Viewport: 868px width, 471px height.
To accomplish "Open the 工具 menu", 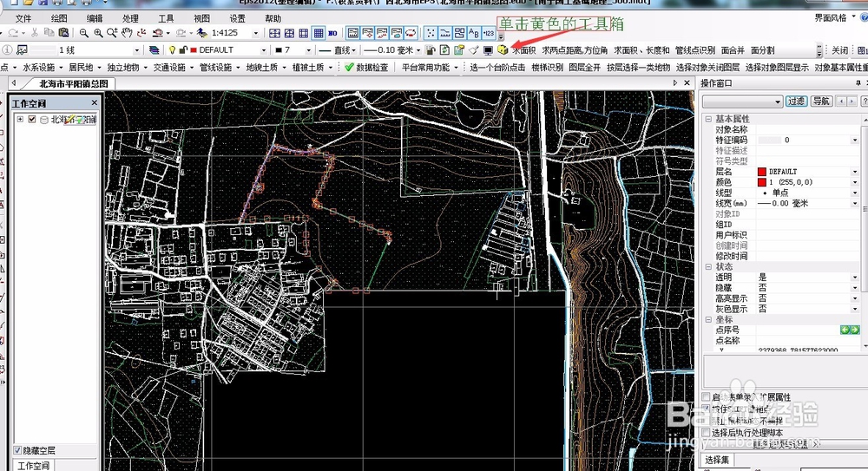I will pos(166,18).
